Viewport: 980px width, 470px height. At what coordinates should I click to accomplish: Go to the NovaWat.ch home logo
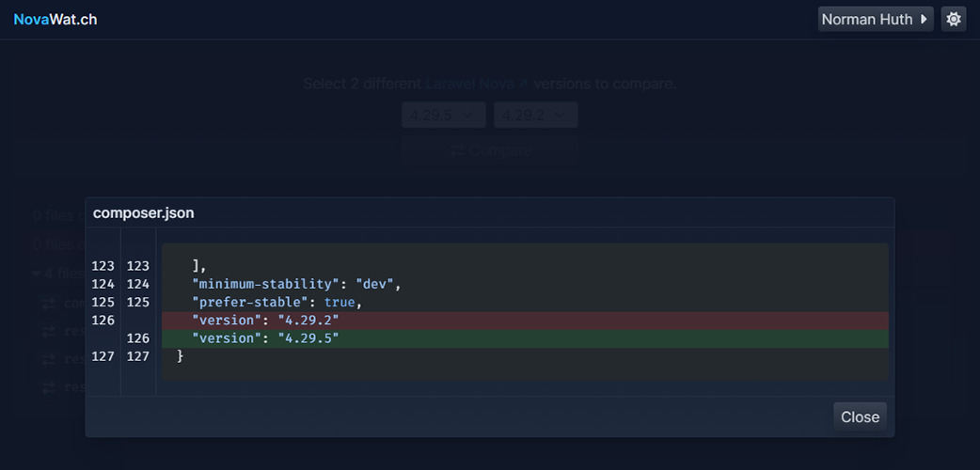coord(55,20)
